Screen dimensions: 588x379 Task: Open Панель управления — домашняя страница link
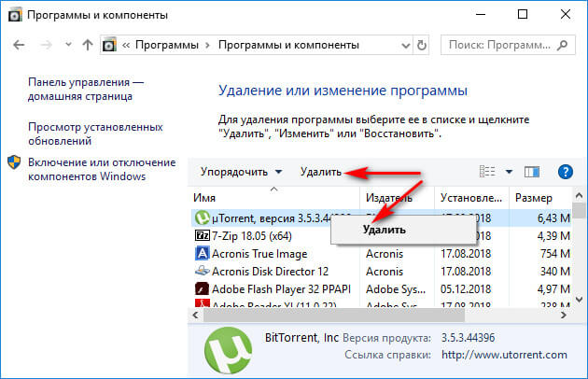[x=86, y=90]
